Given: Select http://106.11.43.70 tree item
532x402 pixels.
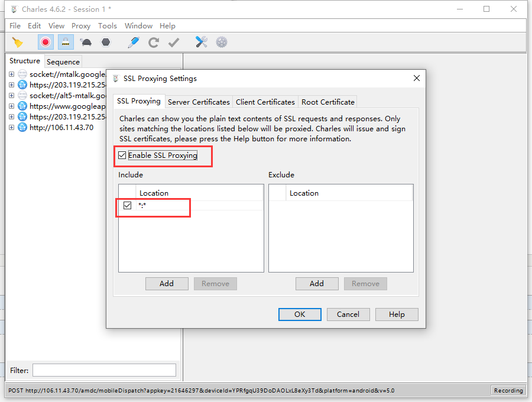Looking at the screenshot, I should coord(61,128).
